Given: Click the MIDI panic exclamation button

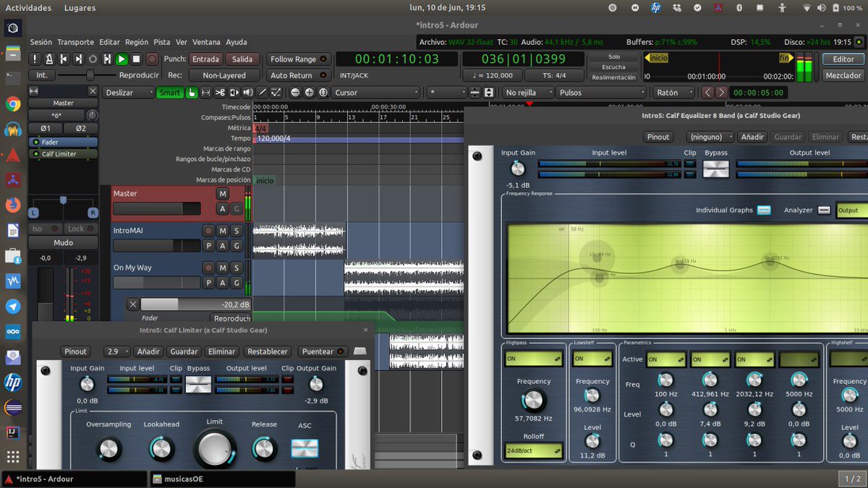Looking at the screenshot, I should click(x=35, y=59).
